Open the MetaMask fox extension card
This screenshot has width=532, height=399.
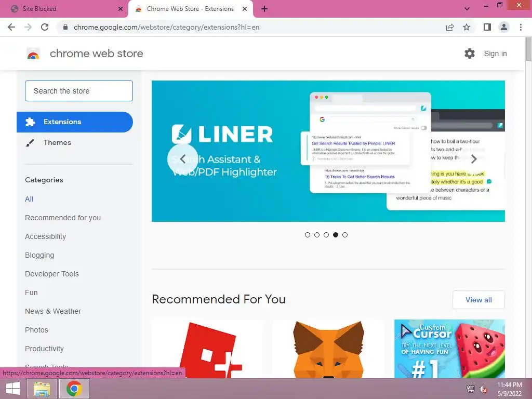click(x=328, y=349)
